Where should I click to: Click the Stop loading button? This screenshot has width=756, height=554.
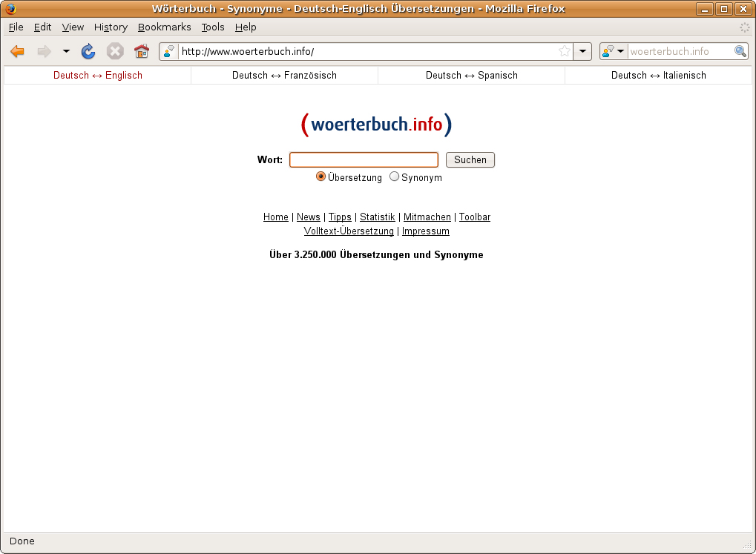tap(115, 51)
